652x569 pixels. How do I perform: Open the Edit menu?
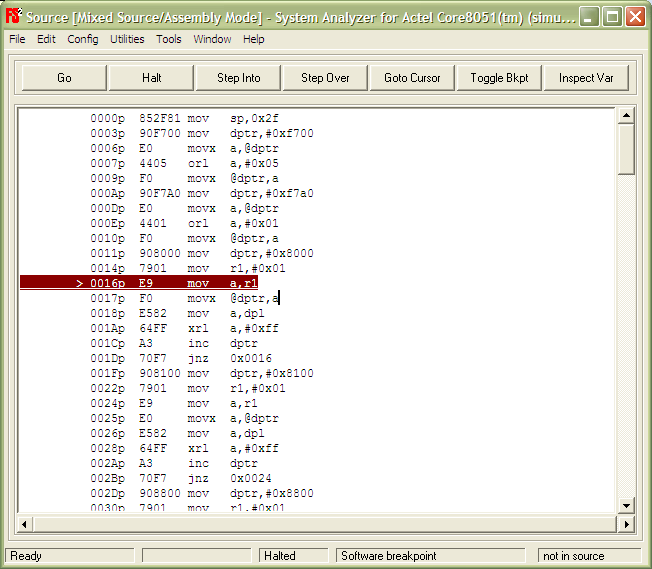[46, 39]
